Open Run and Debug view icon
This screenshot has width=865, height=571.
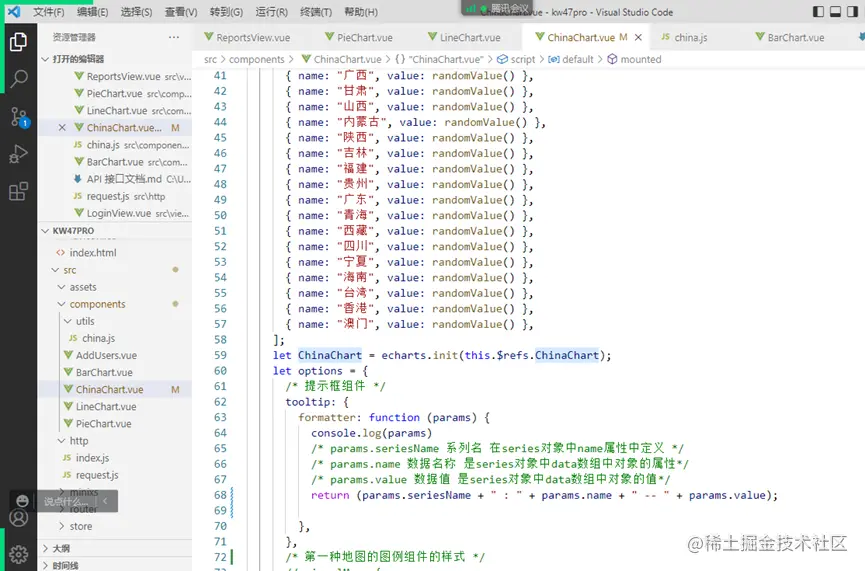point(18,154)
